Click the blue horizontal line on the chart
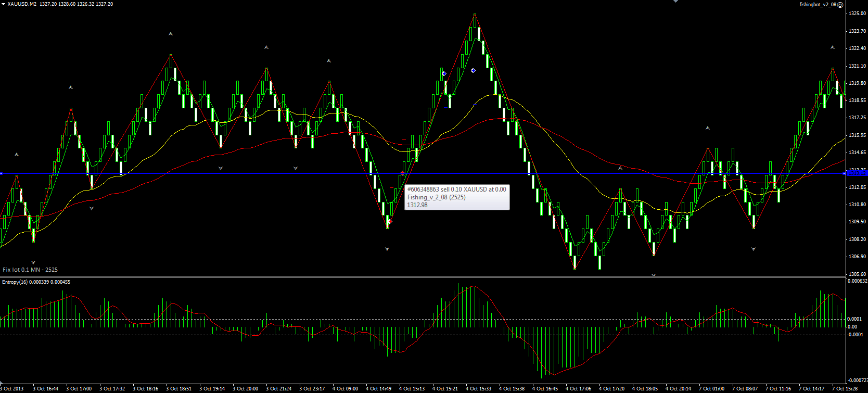Viewport: 868px width, 393px height. coord(422,173)
